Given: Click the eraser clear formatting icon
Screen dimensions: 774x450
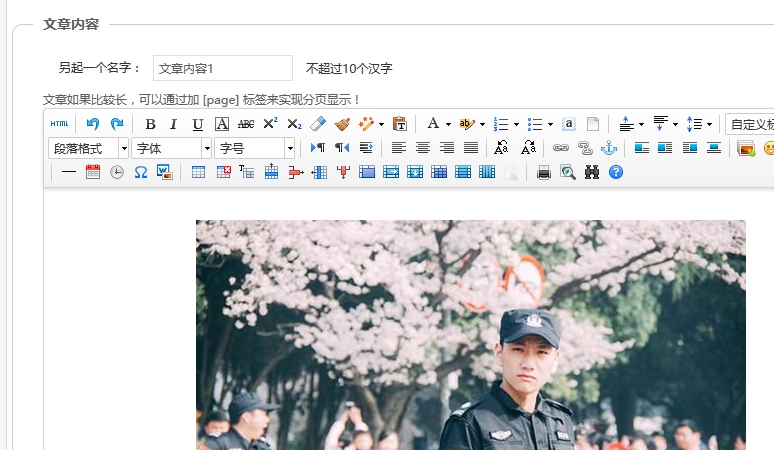Looking at the screenshot, I should pos(318,124).
